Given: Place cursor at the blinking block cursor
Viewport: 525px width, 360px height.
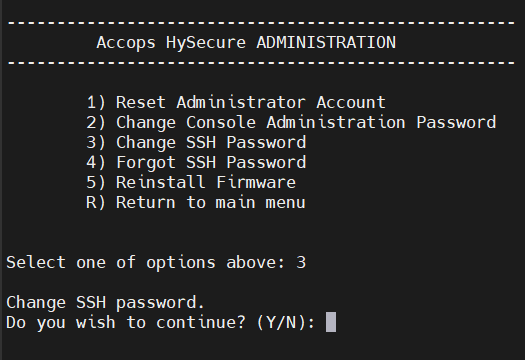Looking at the screenshot, I should 331,322.
